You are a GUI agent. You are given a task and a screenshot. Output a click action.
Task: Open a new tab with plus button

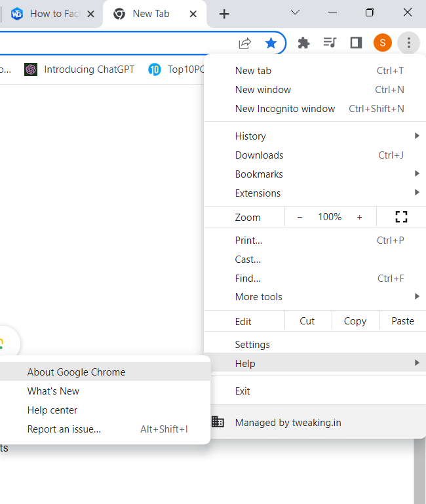pos(224,14)
